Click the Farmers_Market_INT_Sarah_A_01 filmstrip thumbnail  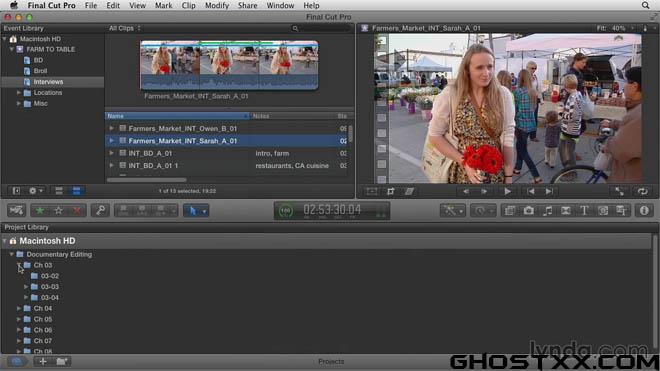coord(229,65)
